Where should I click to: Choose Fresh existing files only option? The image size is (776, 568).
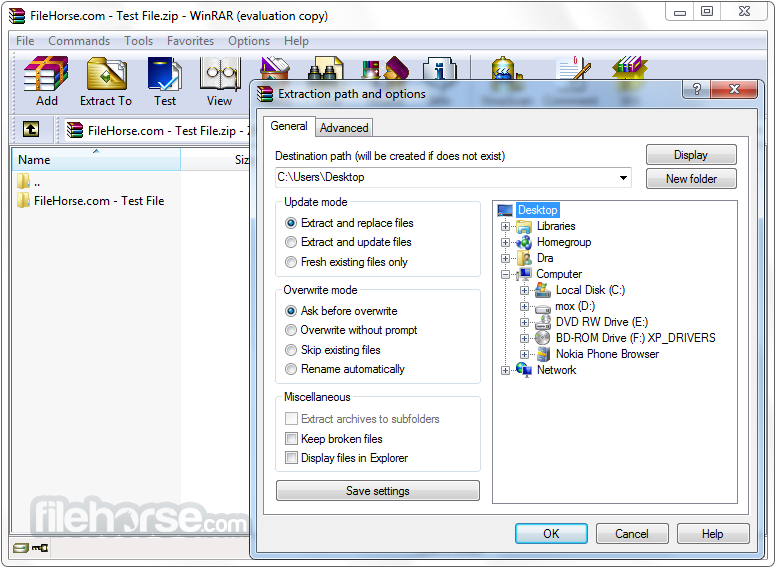pos(291,262)
